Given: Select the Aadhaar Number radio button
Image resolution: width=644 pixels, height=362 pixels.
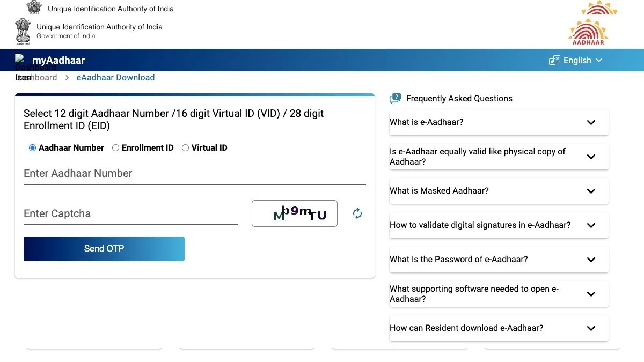Looking at the screenshot, I should click(x=32, y=148).
